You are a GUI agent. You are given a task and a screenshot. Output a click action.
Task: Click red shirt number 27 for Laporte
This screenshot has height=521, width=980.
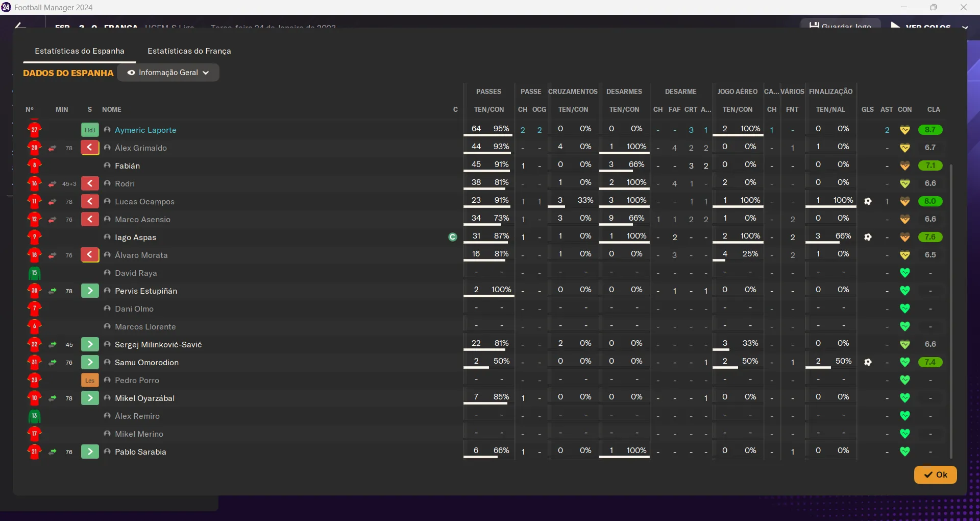coord(34,130)
